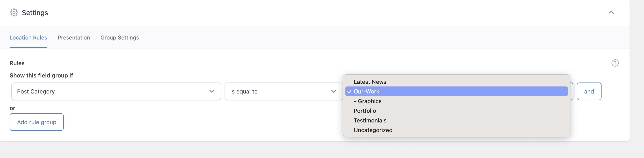644x158 pixels.
Task: Choose Portfolio in the dropdown list
Action: click(x=456, y=111)
